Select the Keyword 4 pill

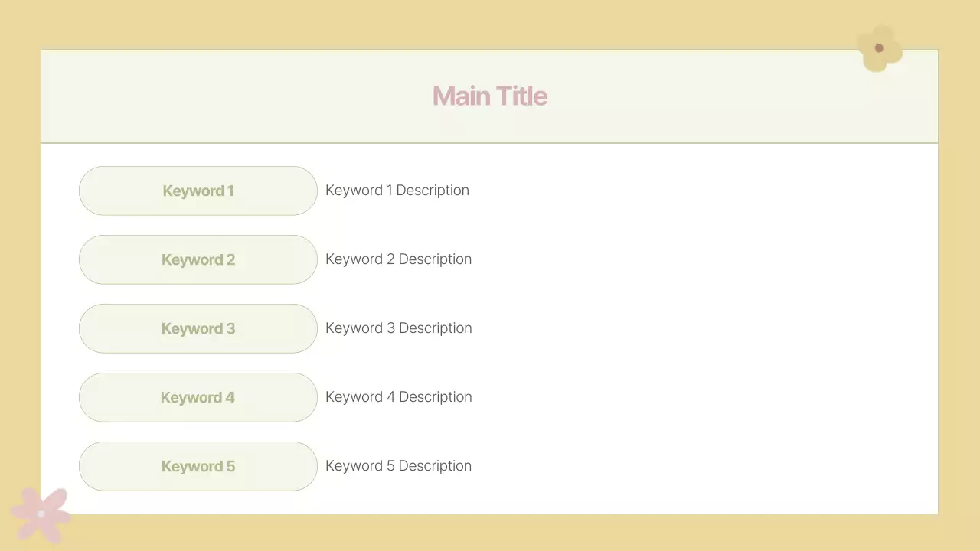(x=198, y=397)
